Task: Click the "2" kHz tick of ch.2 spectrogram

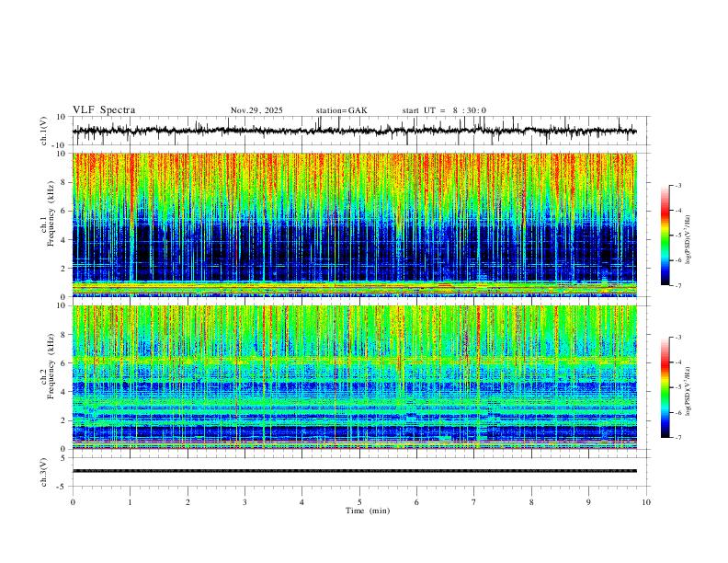Action: (x=63, y=420)
